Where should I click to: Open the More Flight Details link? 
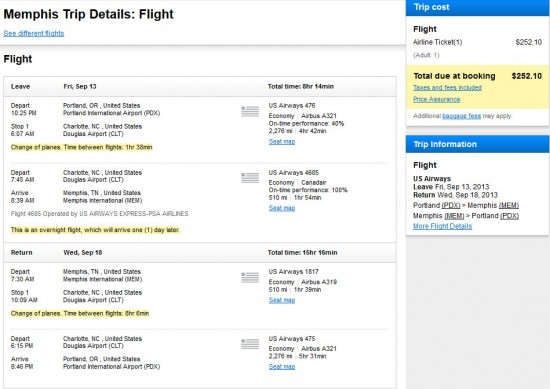(x=442, y=226)
